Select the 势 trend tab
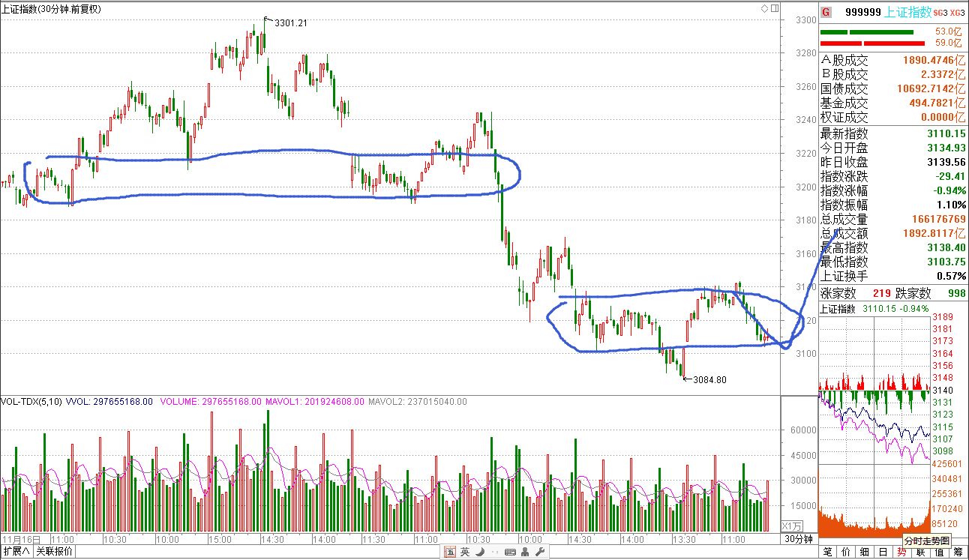 (x=901, y=553)
